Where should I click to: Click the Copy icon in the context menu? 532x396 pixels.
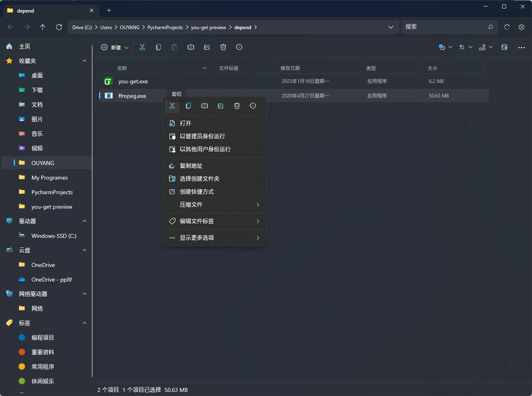pos(188,106)
